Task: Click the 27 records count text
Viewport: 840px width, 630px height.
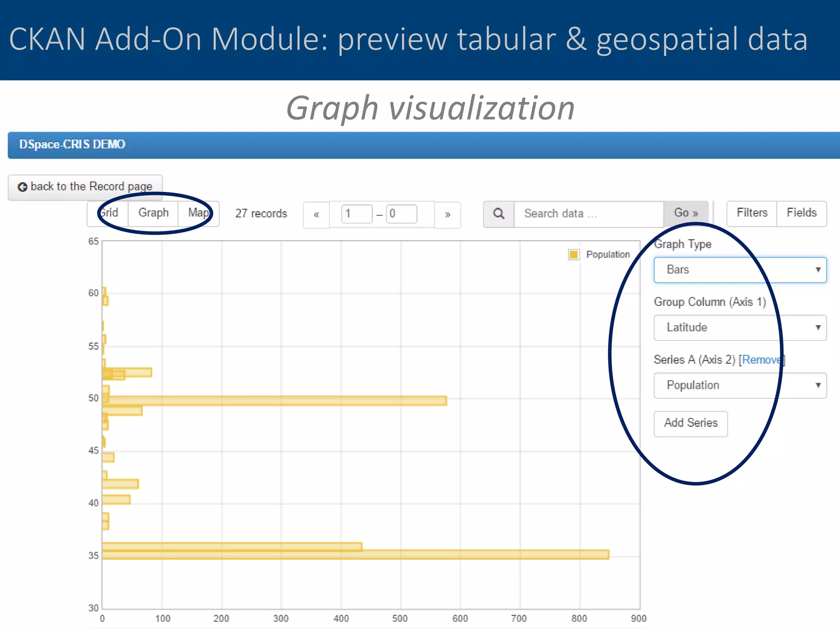Action: pyautogui.click(x=261, y=214)
